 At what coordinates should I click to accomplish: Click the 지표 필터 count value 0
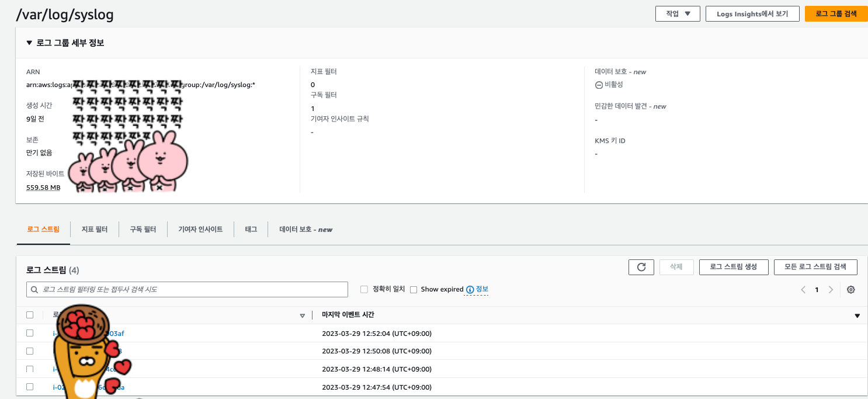(x=313, y=85)
